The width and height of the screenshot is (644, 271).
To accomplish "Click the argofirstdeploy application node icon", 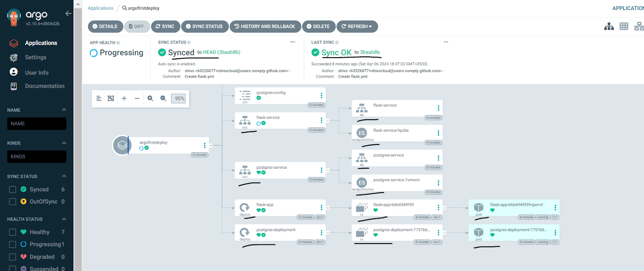I will point(122,145).
